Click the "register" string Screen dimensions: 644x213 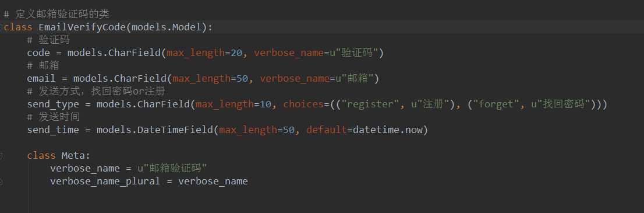click(370, 104)
